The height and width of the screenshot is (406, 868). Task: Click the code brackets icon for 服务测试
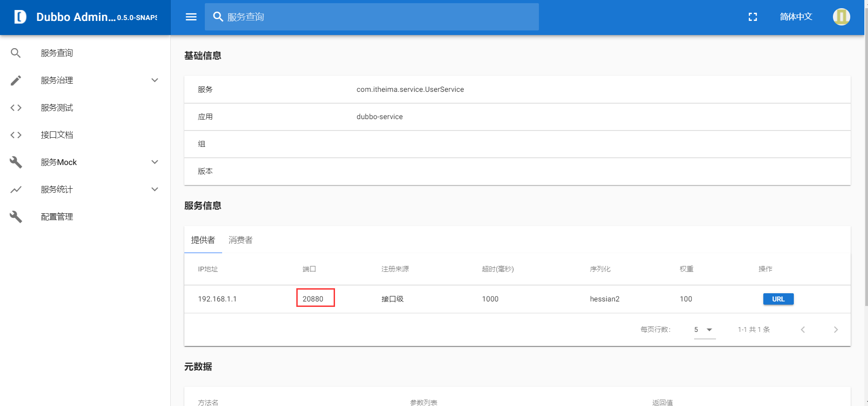[x=16, y=108]
